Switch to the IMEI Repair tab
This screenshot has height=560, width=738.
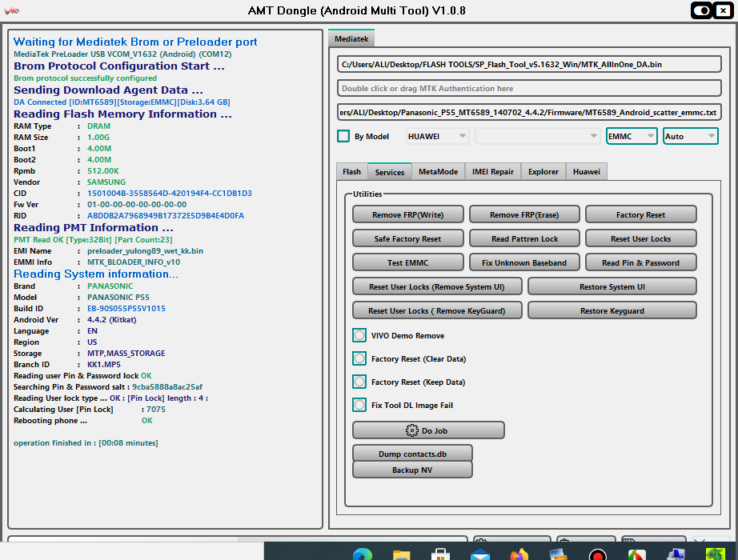tap(492, 171)
